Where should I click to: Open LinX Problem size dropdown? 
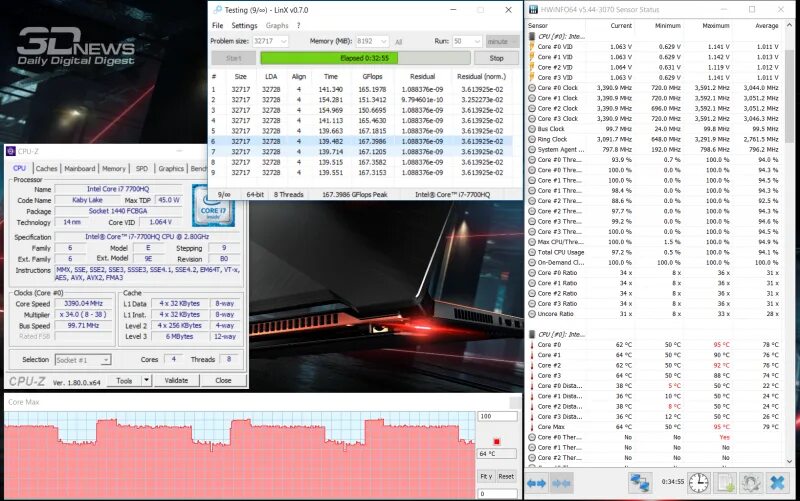(283, 41)
